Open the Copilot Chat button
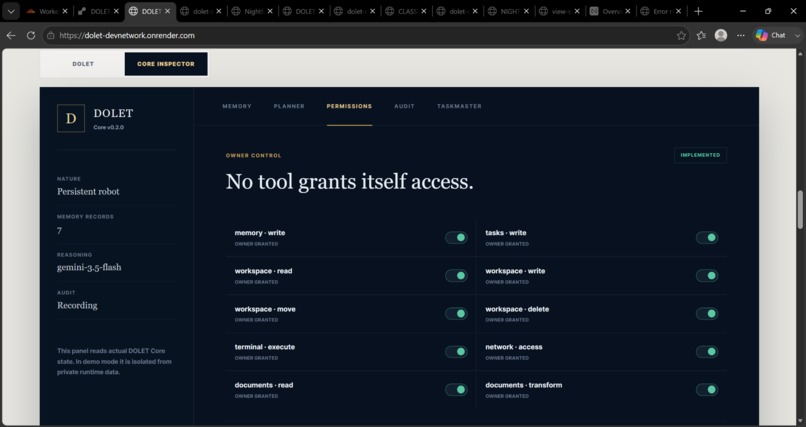 pyautogui.click(x=772, y=35)
